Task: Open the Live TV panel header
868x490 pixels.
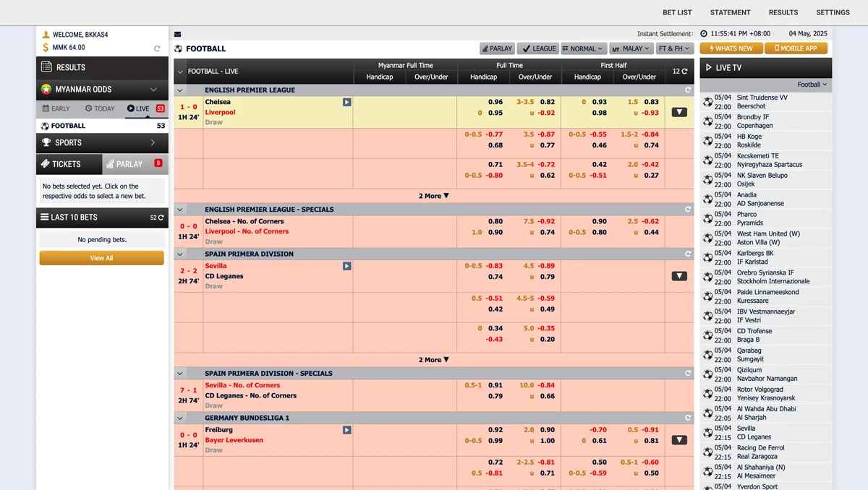Action: [x=766, y=68]
